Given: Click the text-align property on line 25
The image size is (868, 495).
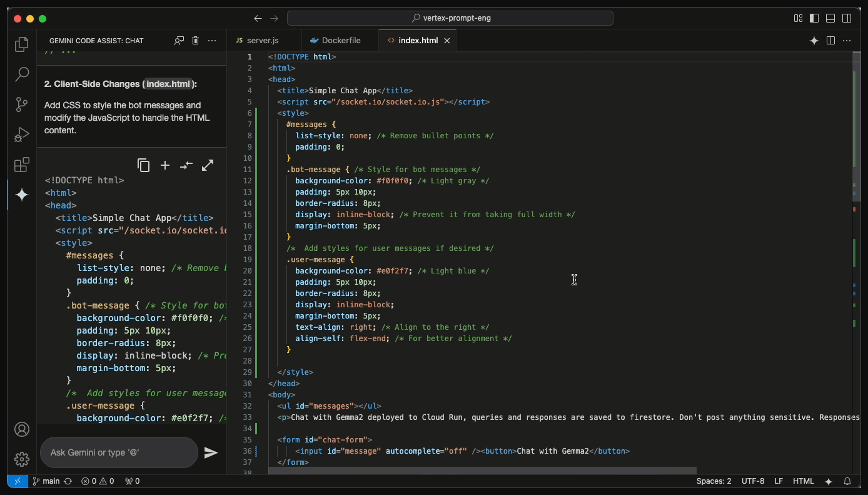Looking at the screenshot, I should point(318,327).
